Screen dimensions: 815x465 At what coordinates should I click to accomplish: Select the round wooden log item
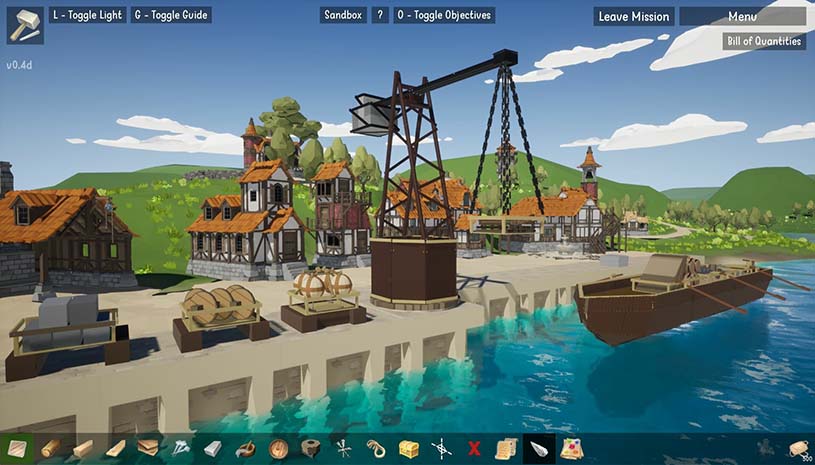pyautogui.click(x=50, y=448)
